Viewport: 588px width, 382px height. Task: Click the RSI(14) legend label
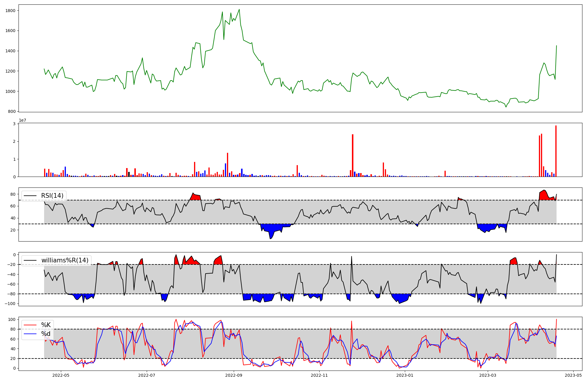point(52,196)
